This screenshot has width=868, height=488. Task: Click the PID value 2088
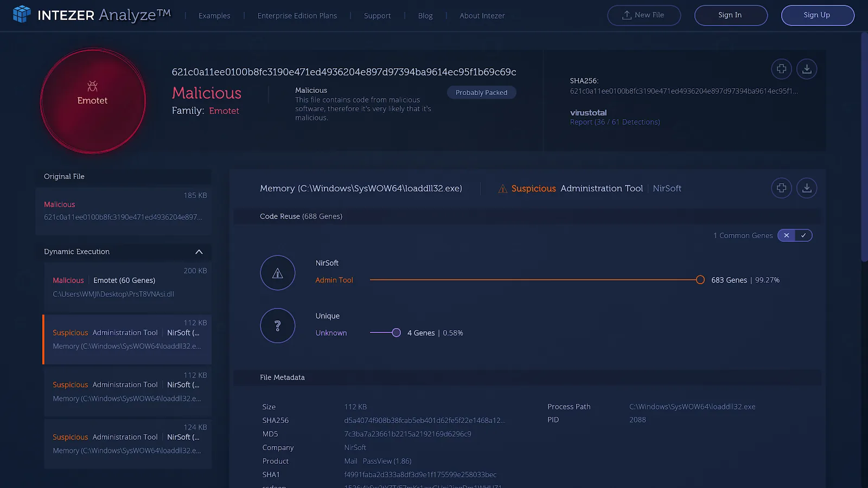coord(637,420)
